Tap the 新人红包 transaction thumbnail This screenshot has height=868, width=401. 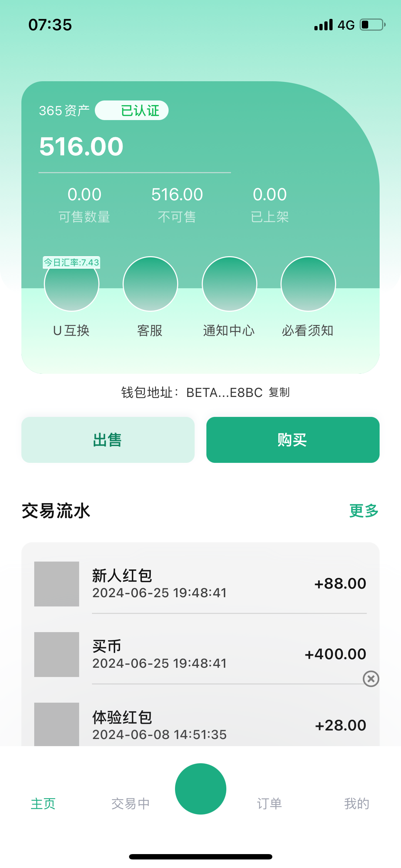57,584
